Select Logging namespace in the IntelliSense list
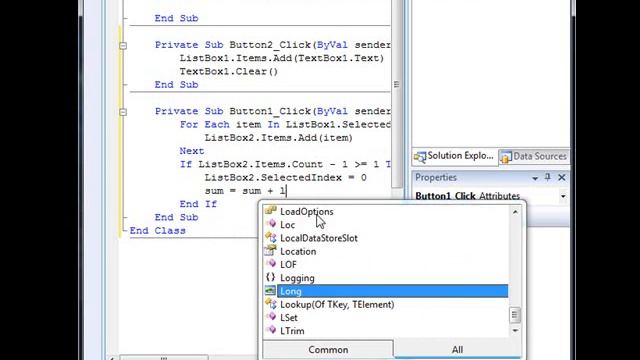This screenshot has width=640, height=360. (297, 278)
